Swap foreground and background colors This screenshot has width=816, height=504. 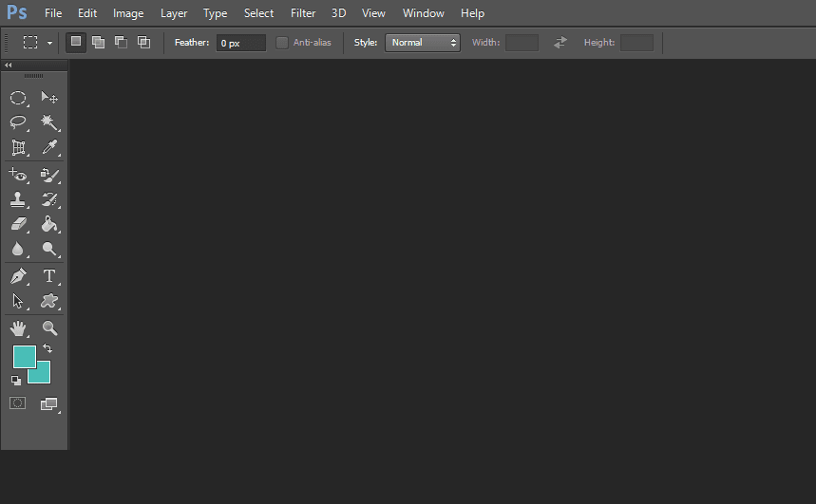click(x=47, y=348)
